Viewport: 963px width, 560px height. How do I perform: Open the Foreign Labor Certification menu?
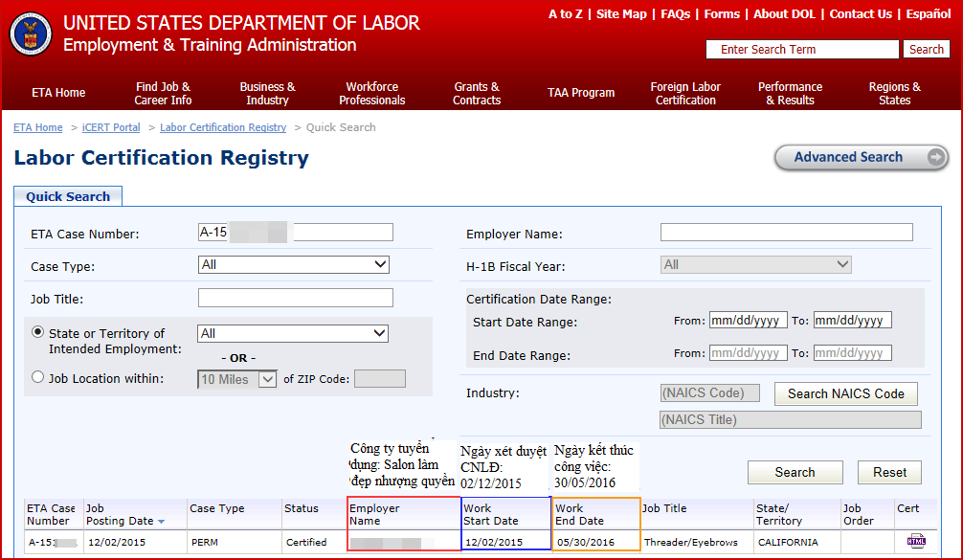[685, 93]
